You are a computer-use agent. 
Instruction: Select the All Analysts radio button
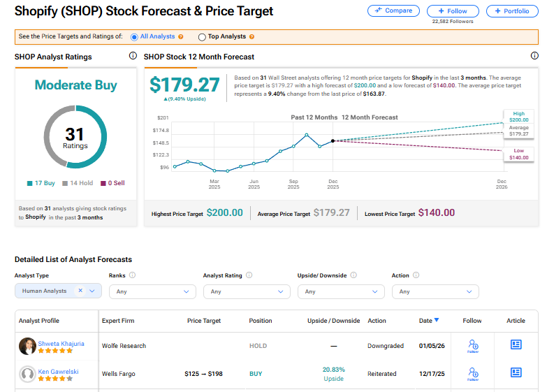point(135,36)
